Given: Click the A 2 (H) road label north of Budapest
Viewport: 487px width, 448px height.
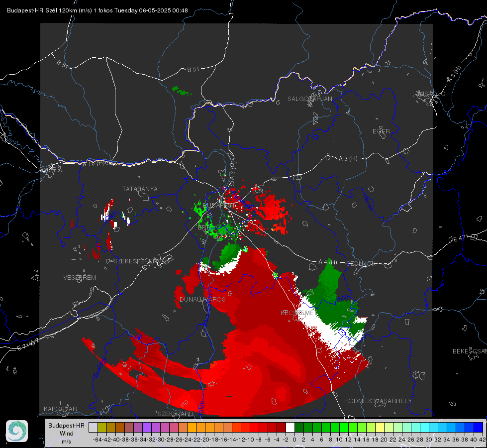Looking at the screenshot, I should point(233,170).
